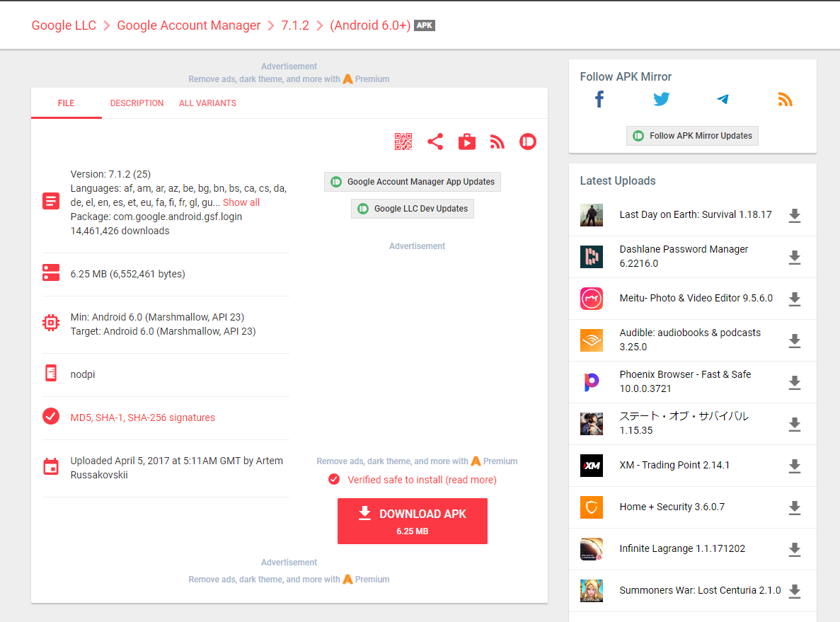Download Audible audiobooks via arrow icon

click(x=795, y=341)
